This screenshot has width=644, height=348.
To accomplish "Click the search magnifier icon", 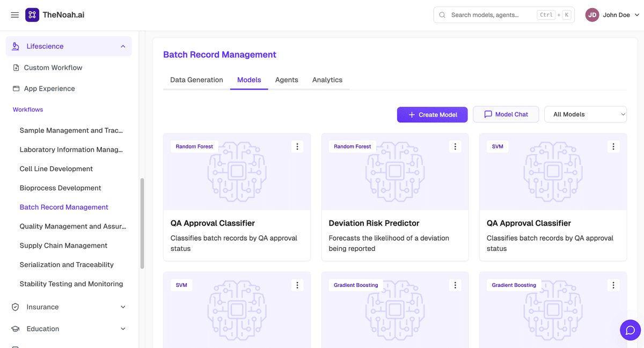I will pyautogui.click(x=443, y=15).
